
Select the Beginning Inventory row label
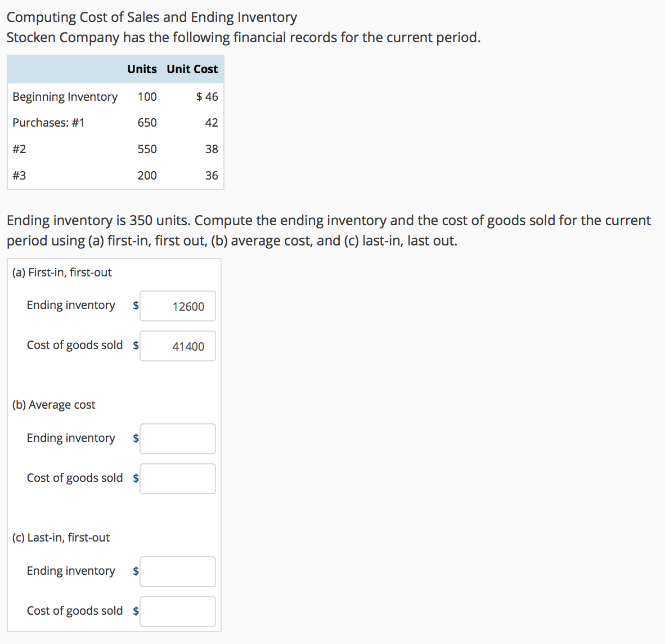(x=65, y=97)
